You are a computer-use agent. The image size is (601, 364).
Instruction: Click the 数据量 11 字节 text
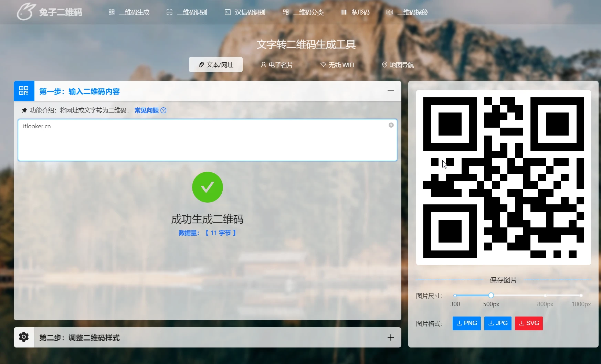[x=208, y=233]
